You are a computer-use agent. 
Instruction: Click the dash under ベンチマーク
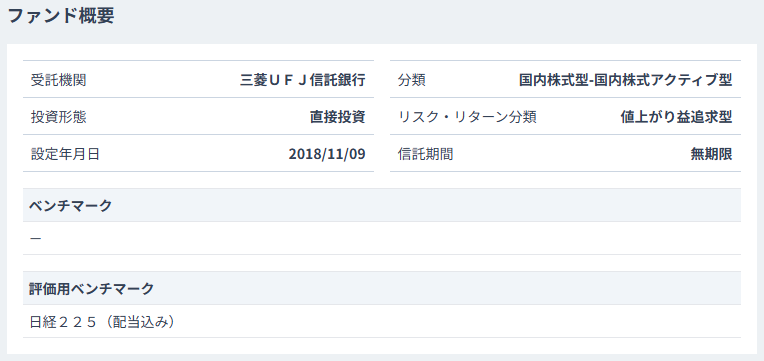tap(36, 238)
